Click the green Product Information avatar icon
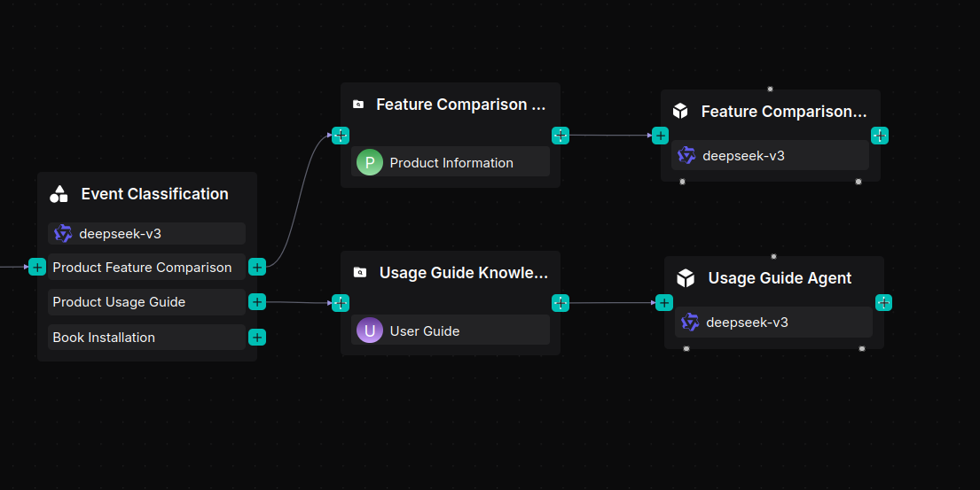The image size is (980, 490). (x=370, y=162)
